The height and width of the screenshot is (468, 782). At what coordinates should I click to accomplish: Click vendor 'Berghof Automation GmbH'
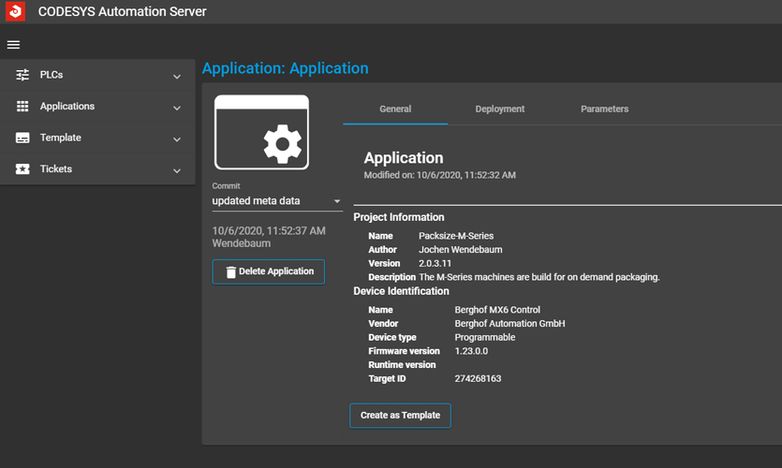[x=510, y=324]
